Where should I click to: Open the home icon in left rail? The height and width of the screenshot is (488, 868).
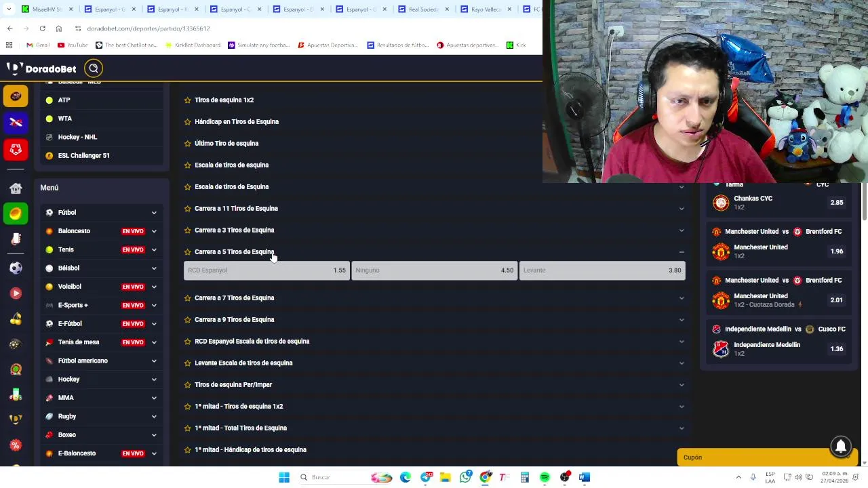[16, 188]
